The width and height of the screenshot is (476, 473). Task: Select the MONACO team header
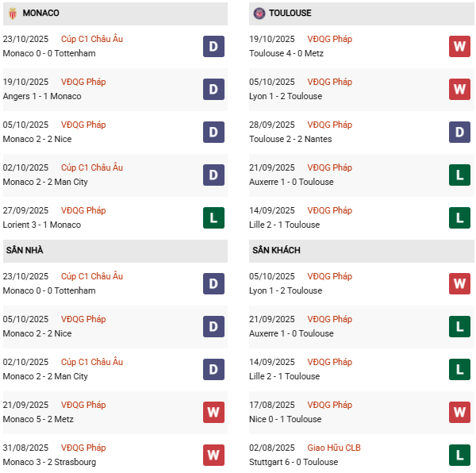[x=40, y=13]
